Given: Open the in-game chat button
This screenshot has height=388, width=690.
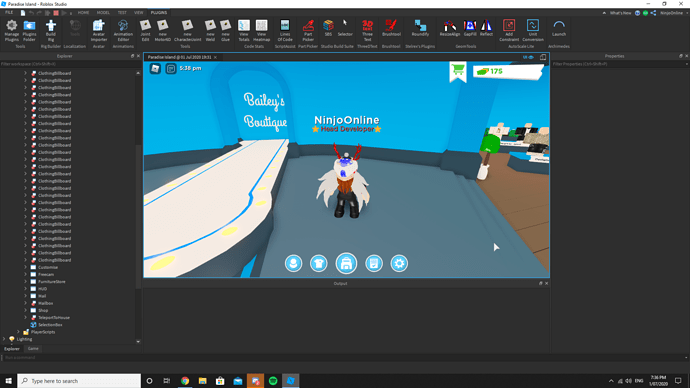Looking at the screenshot, I should pyautogui.click(x=171, y=68).
